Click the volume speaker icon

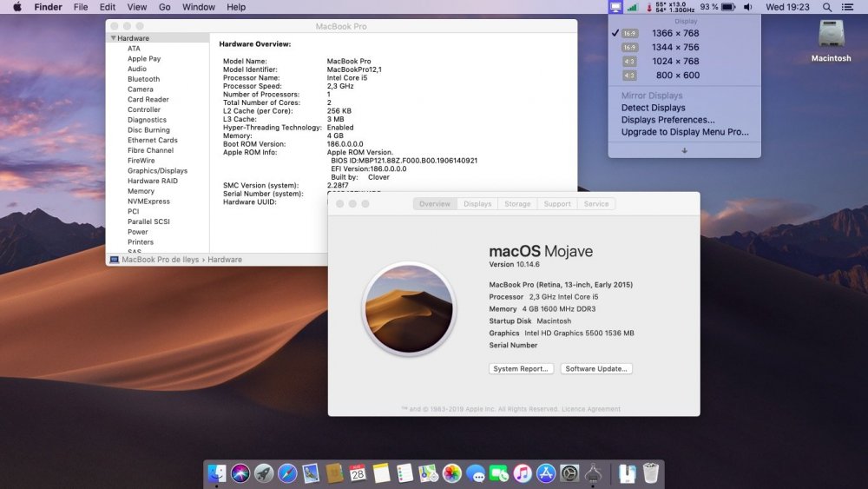[748, 7]
